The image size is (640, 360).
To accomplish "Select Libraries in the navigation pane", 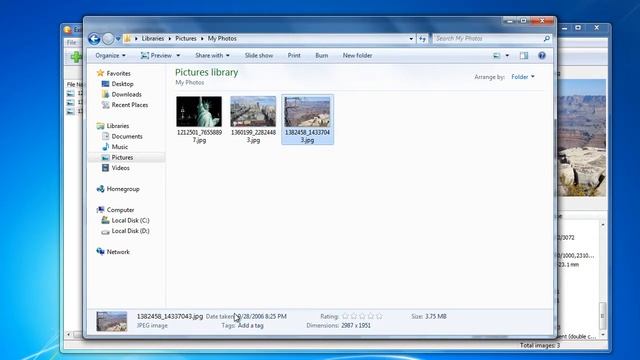I will [x=118, y=126].
